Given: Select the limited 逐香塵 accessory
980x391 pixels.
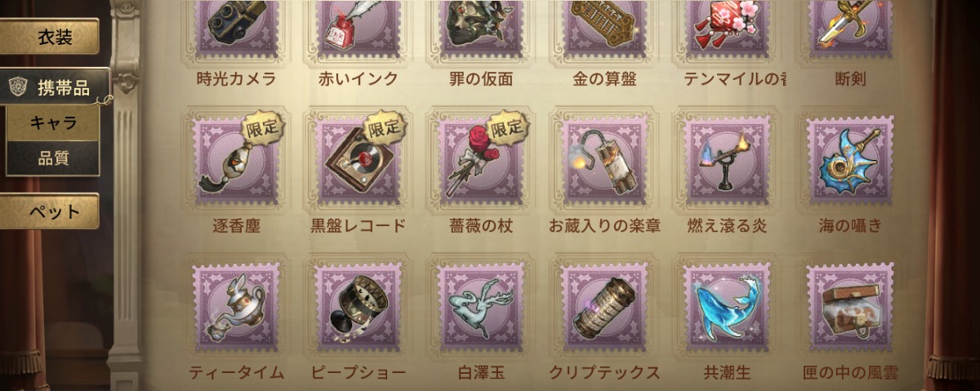Looking at the screenshot, I should (x=237, y=160).
